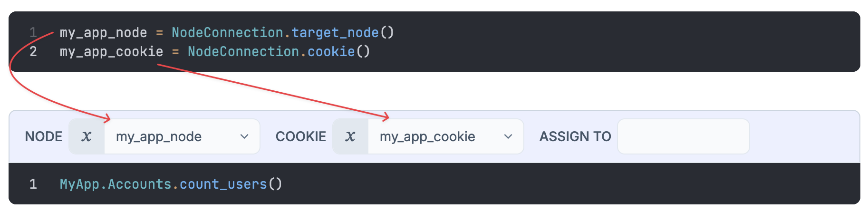Click the cookie function call in code
The height and width of the screenshot is (212, 868).
pos(331,52)
